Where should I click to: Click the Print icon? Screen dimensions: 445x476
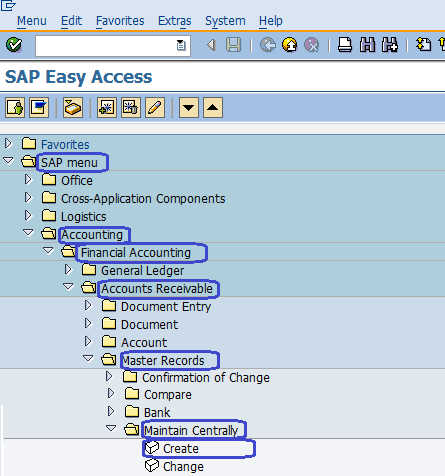pos(345,45)
